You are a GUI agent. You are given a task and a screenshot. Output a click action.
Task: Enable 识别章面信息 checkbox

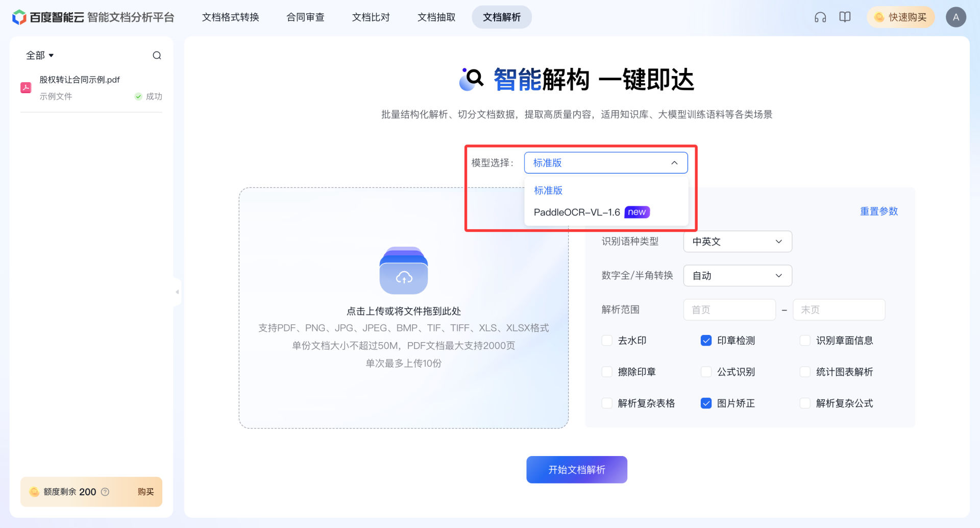[x=805, y=341]
